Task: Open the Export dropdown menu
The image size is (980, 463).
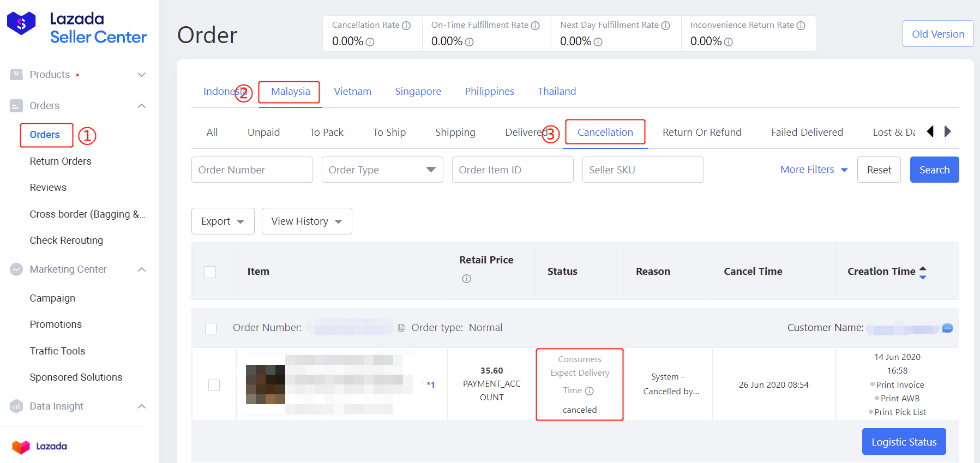Action: coord(223,221)
